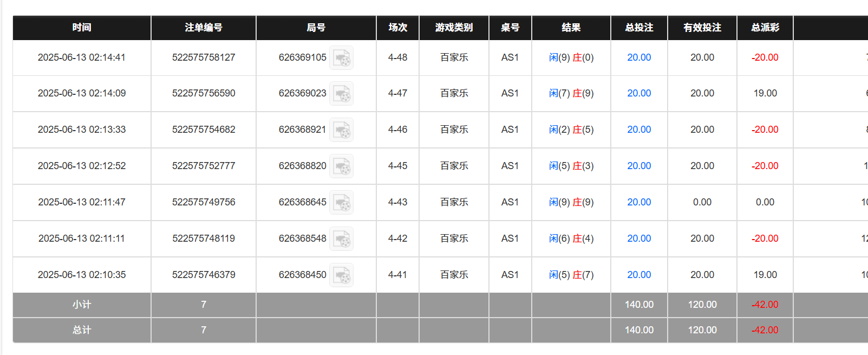Image resolution: width=868 pixels, height=355 pixels.
Task: Click bet amount 20.00 link for 4-43
Action: (639, 202)
